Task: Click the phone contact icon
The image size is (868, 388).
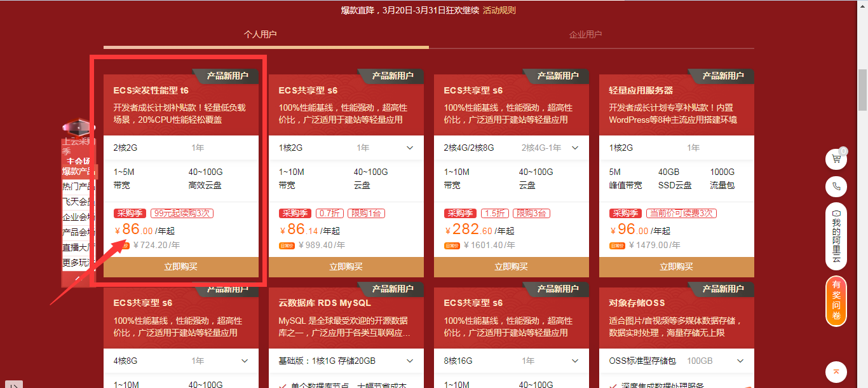Action: [x=836, y=187]
